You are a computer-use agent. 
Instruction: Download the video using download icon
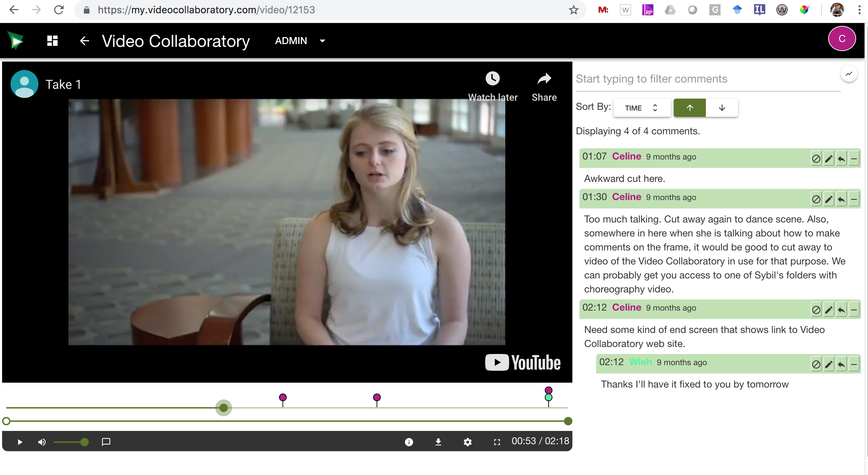[x=438, y=442]
